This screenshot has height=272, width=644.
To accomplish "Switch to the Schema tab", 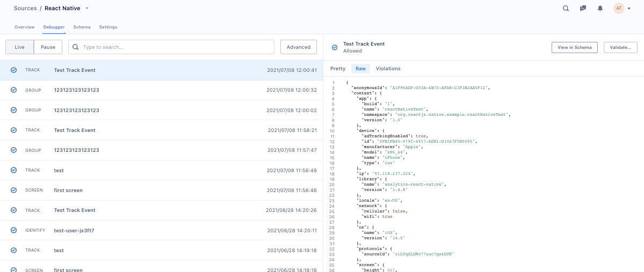I will [82, 27].
